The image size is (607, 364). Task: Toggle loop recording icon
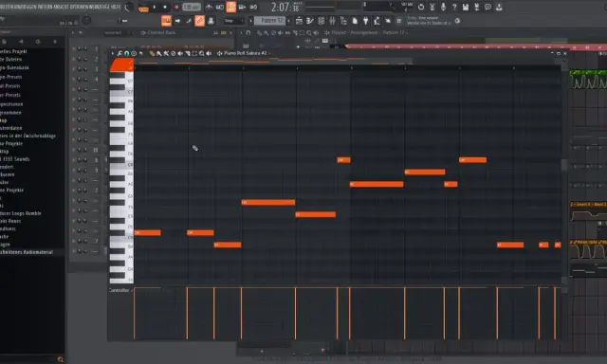click(x=253, y=7)
